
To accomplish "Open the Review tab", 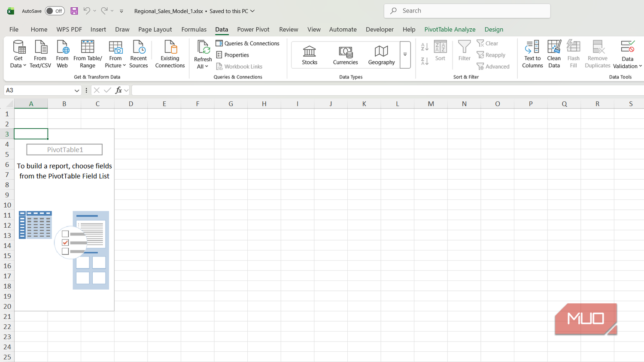I will click(x=289, y=29).
